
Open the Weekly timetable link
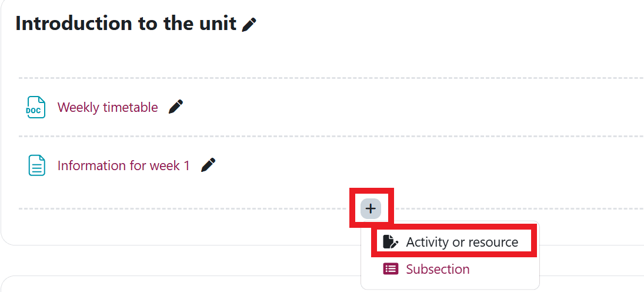[x=108, y=107]
